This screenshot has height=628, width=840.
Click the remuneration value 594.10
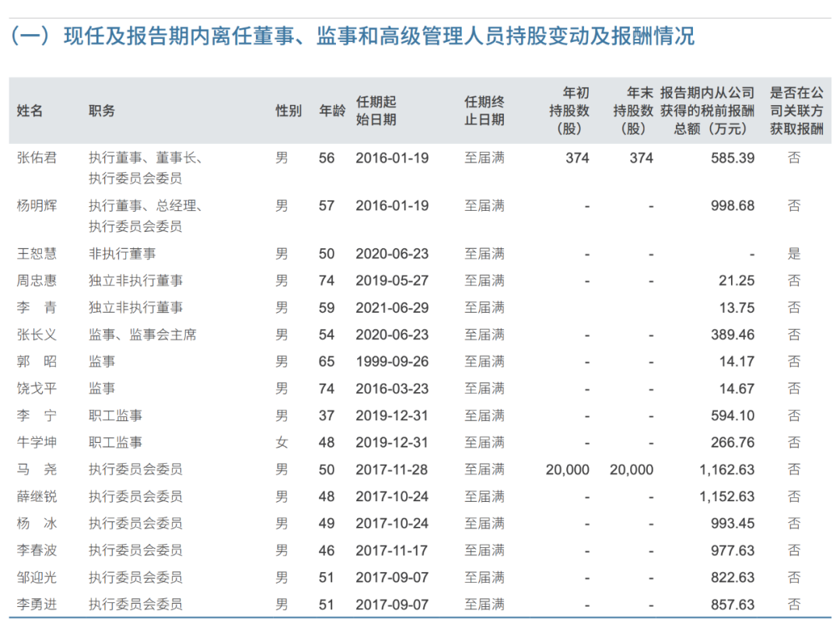point(733,416)
